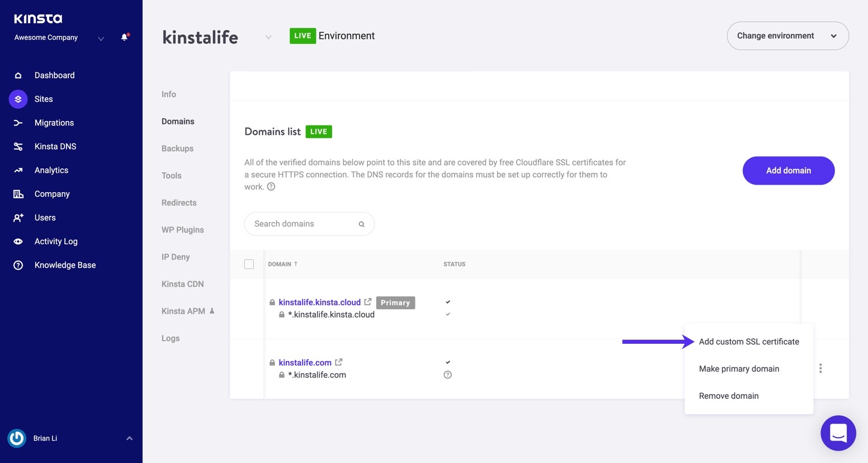The height and width of the screenshot is (463, 868).
Task: Click the Sites layers icon in sidebar
Action: (18, 99)
